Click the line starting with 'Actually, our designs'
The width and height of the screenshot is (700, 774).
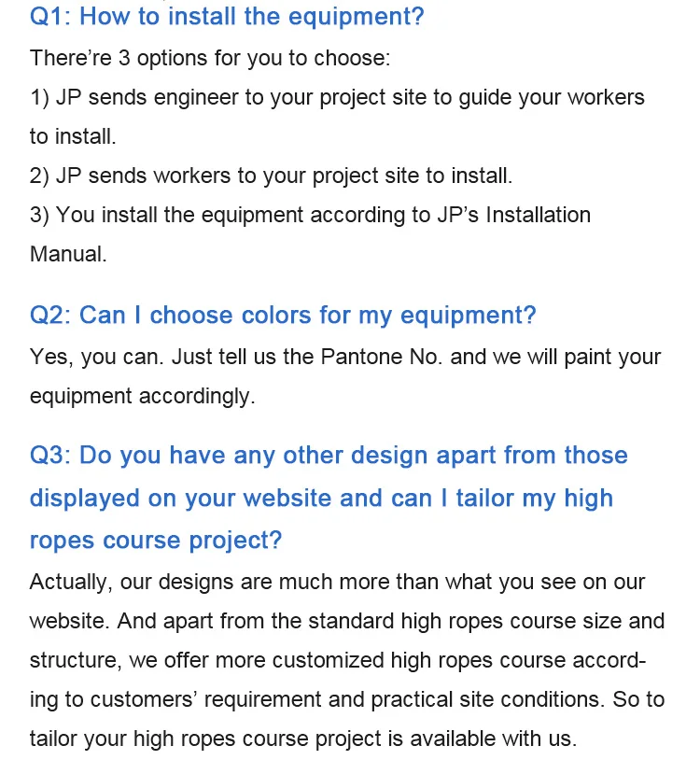point(337,583)
